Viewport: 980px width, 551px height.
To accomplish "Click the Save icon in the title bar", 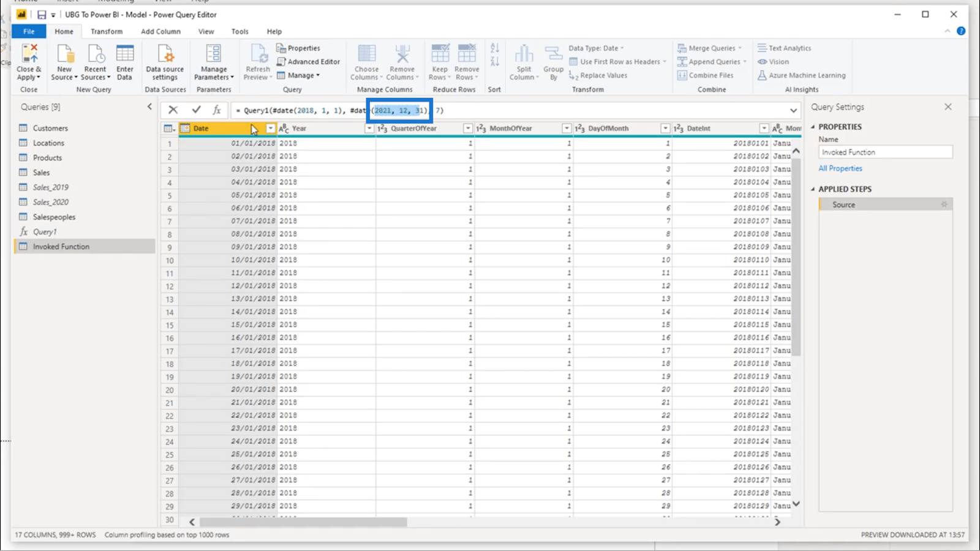I will click(x=42, y=15).
